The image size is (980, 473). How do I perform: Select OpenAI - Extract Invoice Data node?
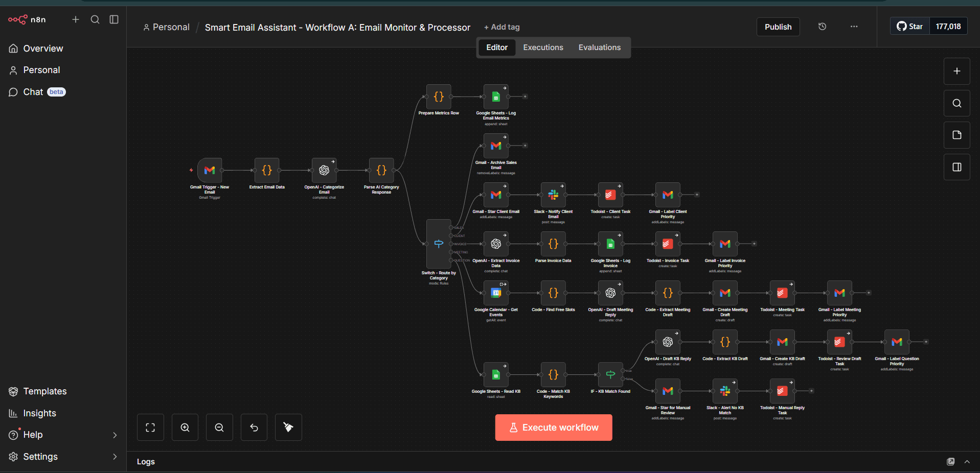pyautogui.click(x=496, y=244)
